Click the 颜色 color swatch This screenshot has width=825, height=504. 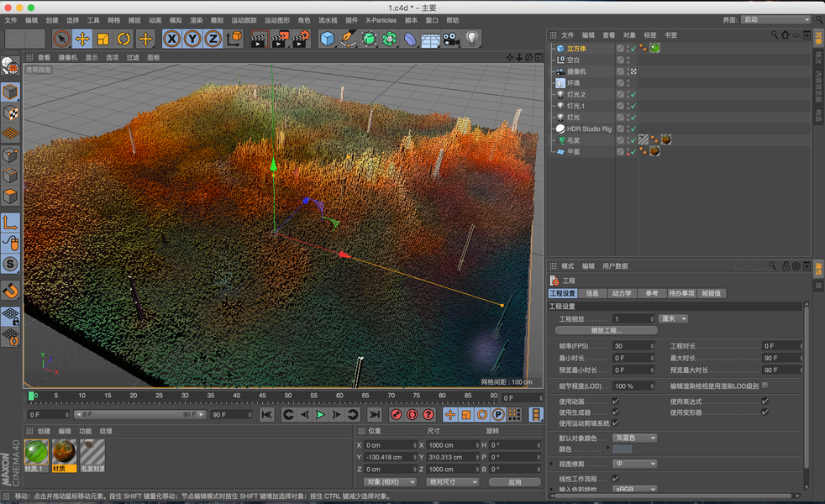tap(623, 449)
